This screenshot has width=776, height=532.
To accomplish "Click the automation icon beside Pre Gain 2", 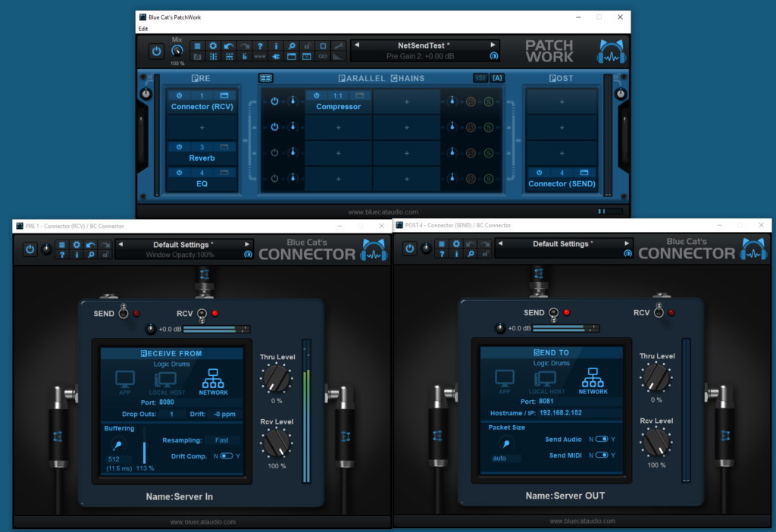I will coord(493,56).
